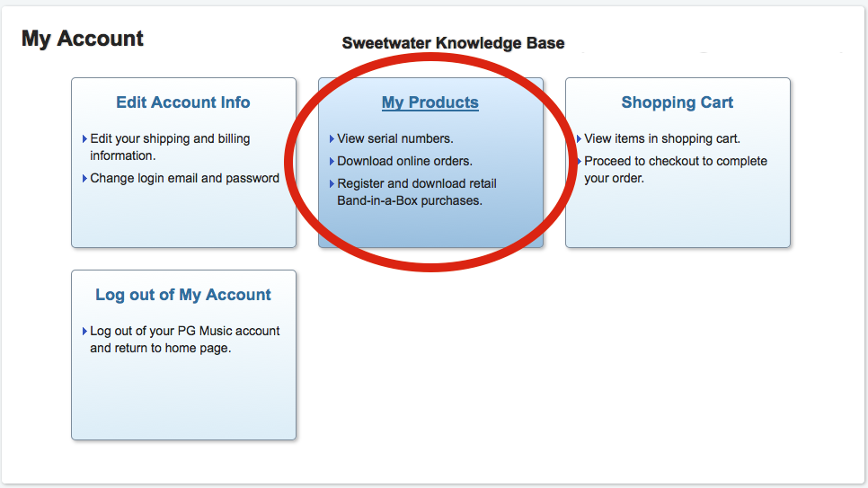Viewport: 868px width, 488px height.
Task: Choose Proceed to checkout to complete order
Action: click(x=676, y=170)
